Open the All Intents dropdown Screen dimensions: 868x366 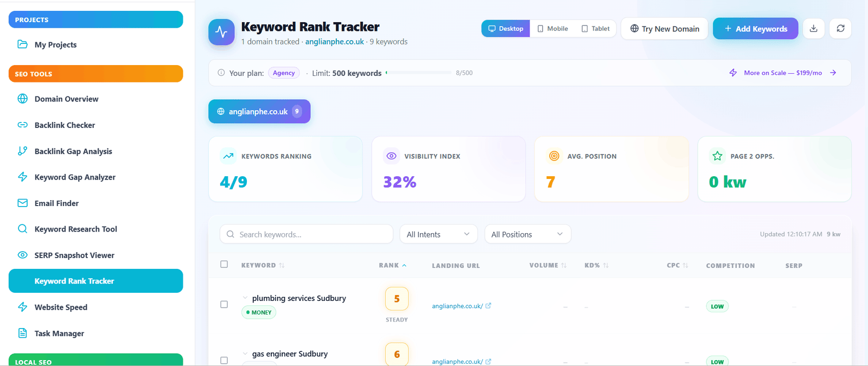438,234
